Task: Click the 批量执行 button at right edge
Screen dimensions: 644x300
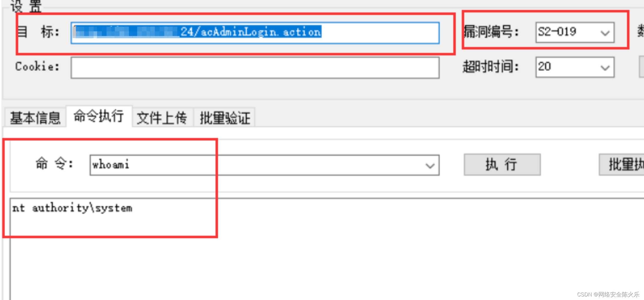Action: click(x=622, y=164)
